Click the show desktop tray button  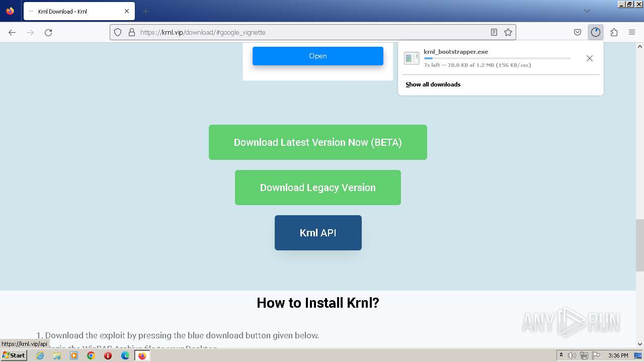638,355
